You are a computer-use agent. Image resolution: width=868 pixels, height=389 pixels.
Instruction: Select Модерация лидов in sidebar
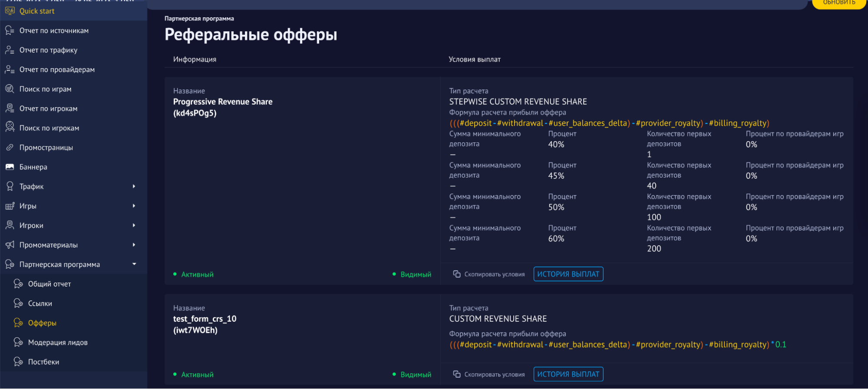[58, 343]
